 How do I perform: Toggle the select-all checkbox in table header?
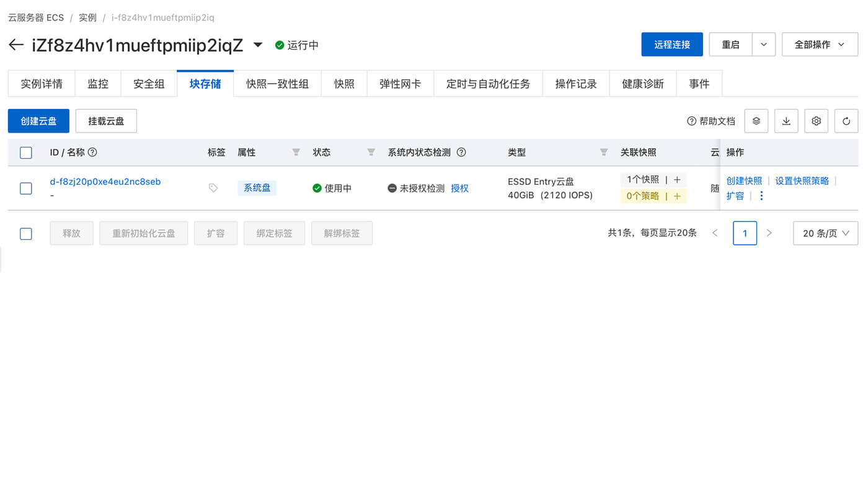[x=26, y=153]
